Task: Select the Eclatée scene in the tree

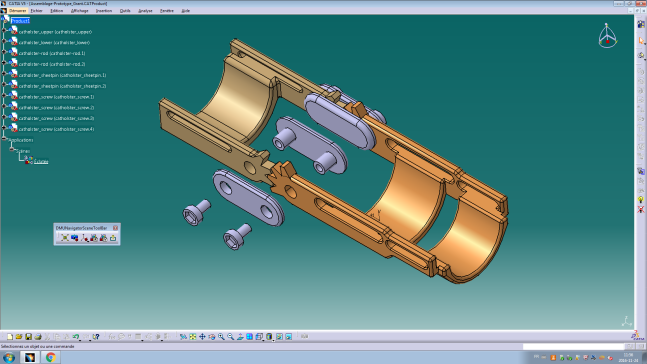Action: 41,161
